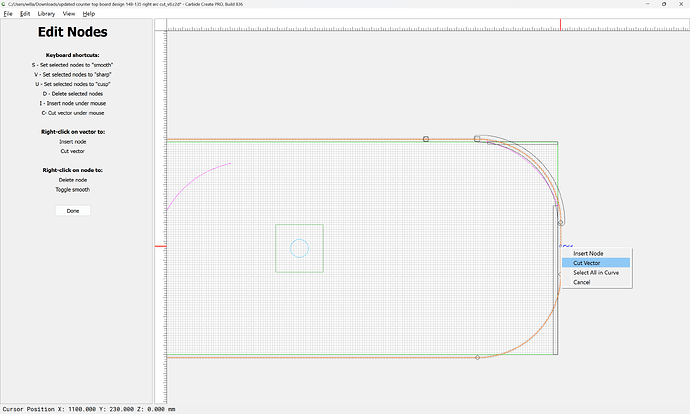
Task: Click the green outline of the small square
Action: tap(277, 248)
